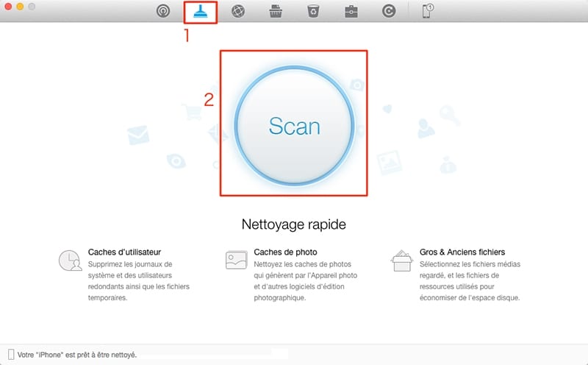Screen dimensions: 588x365
Task: Click the Gros & Anciens fichiers box icon
Action: point(401,261)
